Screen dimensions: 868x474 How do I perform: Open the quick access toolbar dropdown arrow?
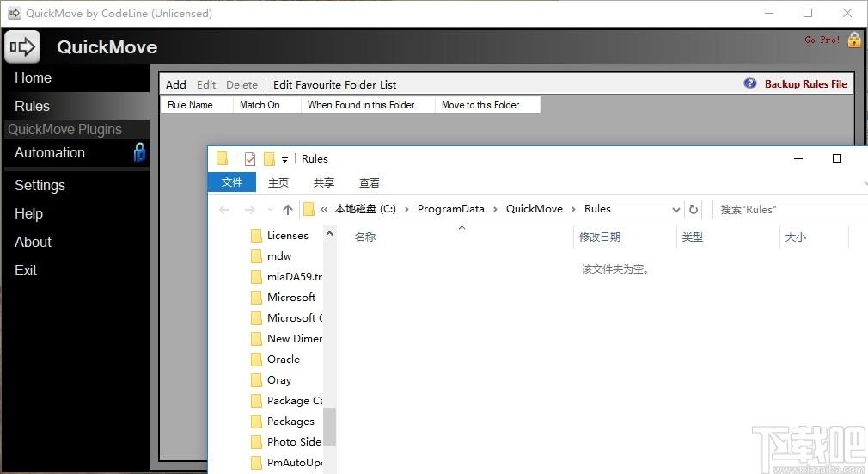[284, 160]
